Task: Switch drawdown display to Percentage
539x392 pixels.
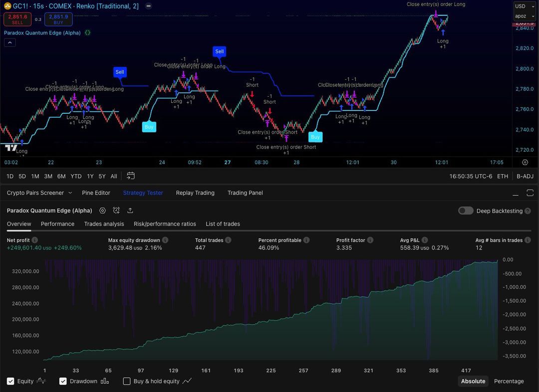Action: (x=509, y=381)
